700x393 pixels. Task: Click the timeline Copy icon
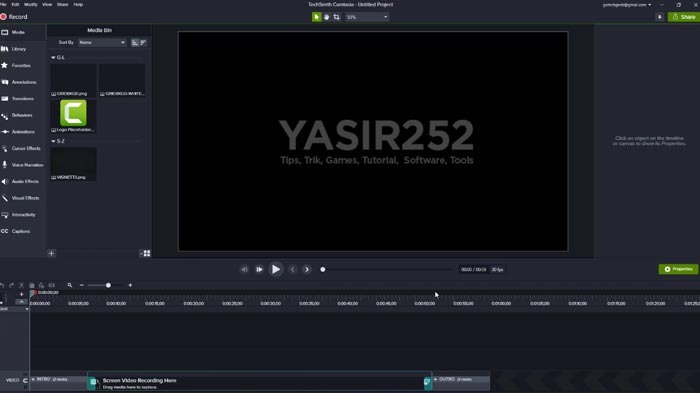[32, 285]
